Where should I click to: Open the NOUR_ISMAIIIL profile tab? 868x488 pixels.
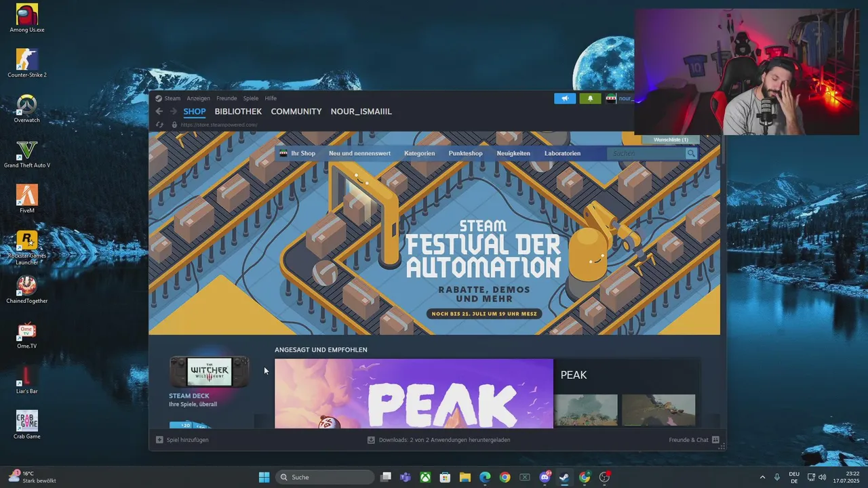point(361,112)
